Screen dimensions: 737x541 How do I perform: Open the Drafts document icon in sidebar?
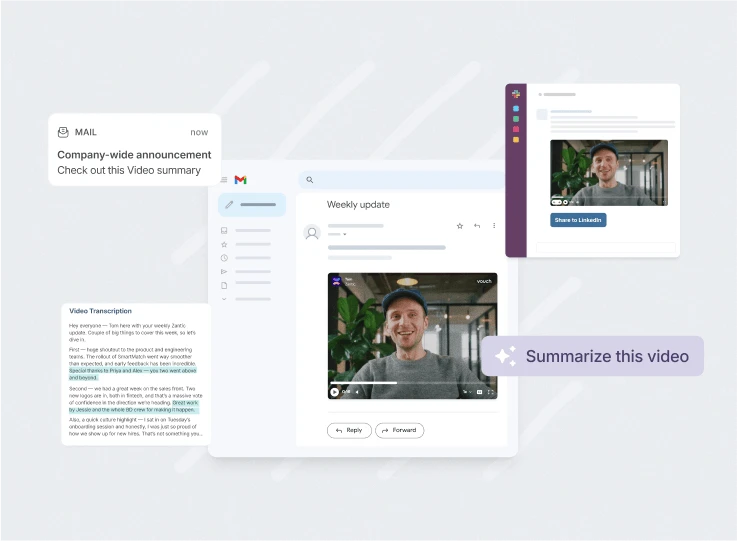point(224,285)
